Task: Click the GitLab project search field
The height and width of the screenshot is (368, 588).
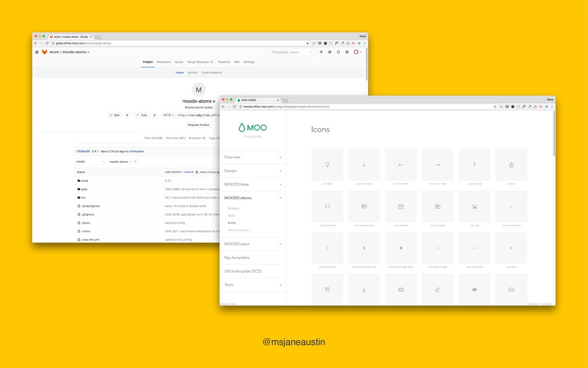Action: 292,52
